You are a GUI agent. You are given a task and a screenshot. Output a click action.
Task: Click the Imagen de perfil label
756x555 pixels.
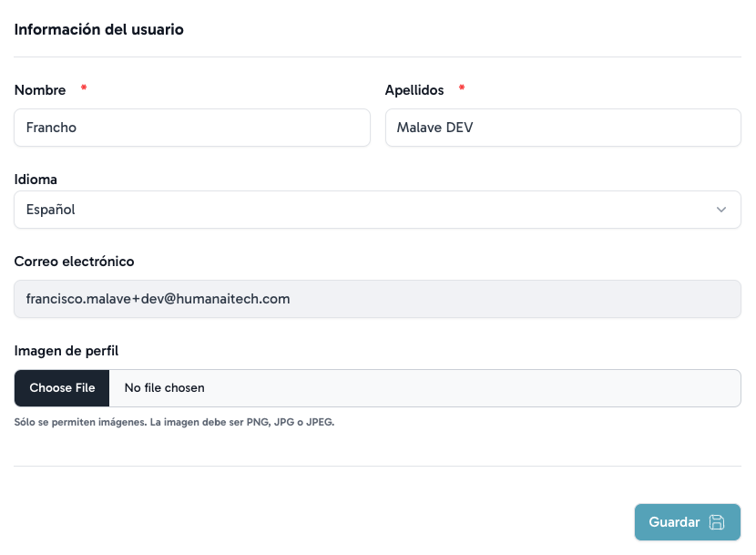(66, 351)
